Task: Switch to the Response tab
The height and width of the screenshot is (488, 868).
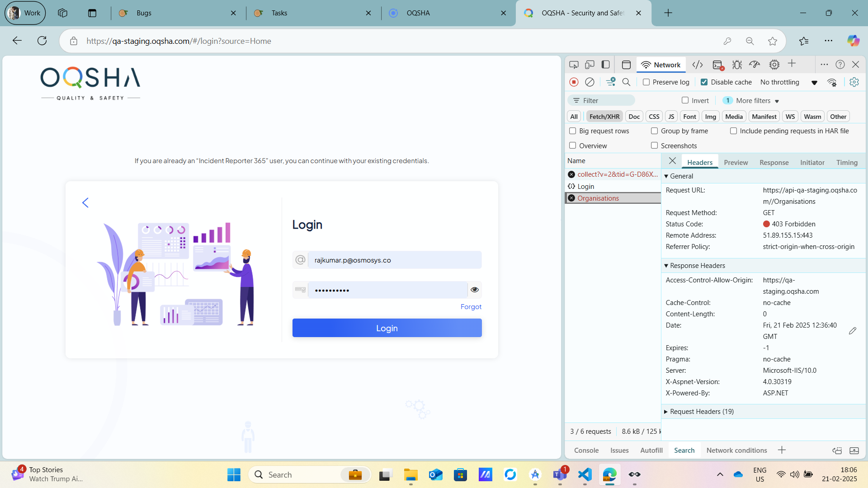Action: tap(774, 163)
